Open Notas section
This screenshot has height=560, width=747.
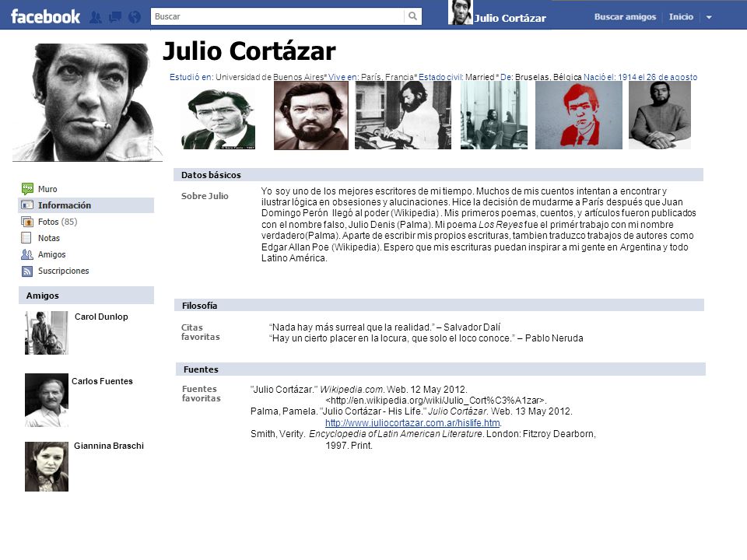48,238
